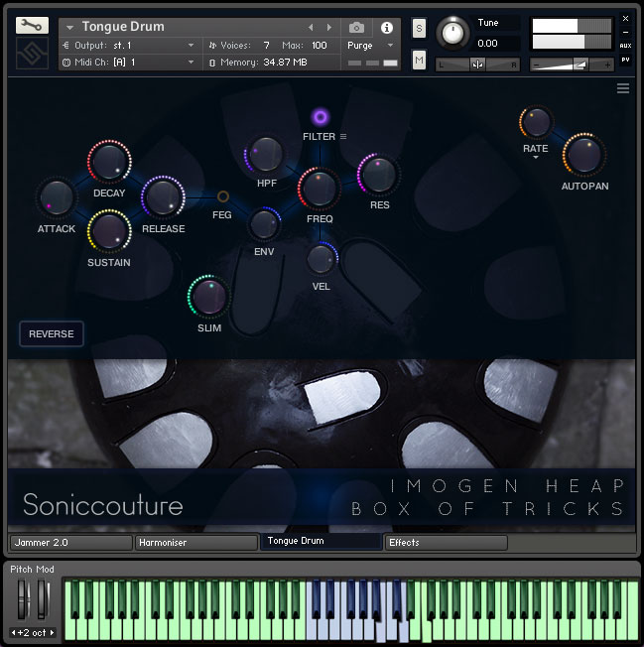The width and height of the screenshot is (644, 647).
Task: Switch to the Harmoniser tab
Action: (x=196, y=542)
